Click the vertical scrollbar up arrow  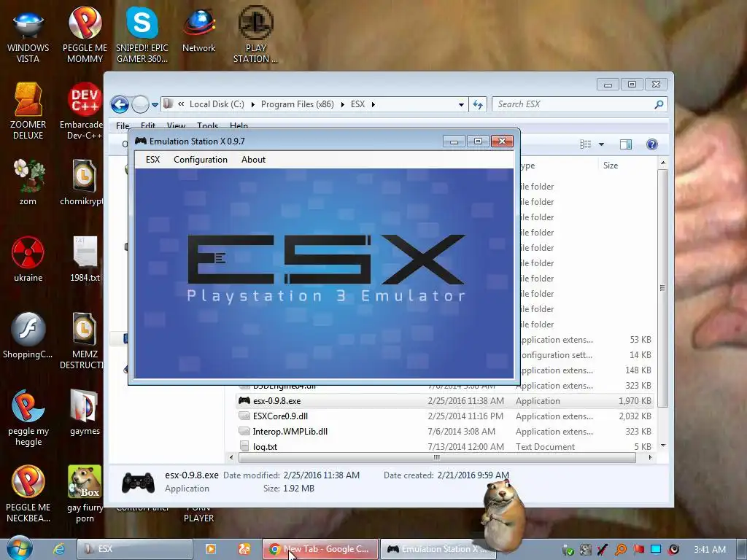[662, 163]
